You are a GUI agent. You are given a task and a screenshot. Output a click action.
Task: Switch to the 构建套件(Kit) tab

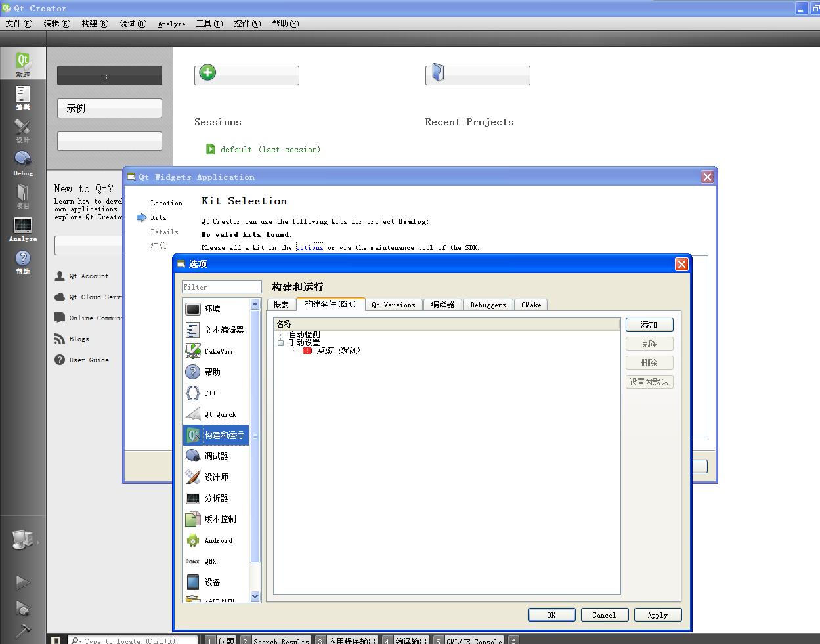(330, 304)
